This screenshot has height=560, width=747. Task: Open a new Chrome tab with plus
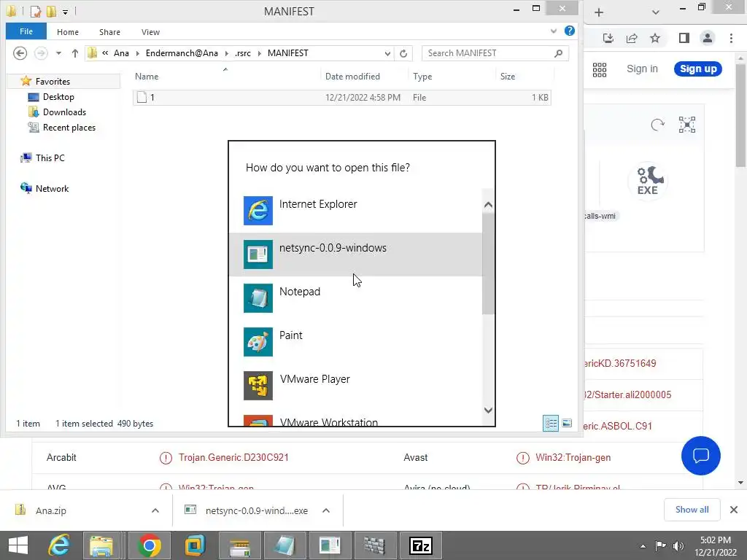(x=599, y=12)
